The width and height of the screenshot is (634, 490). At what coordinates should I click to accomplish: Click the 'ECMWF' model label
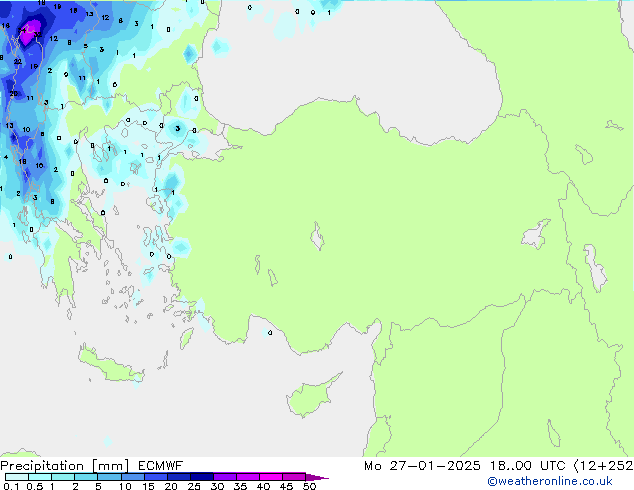[x=160, y=466]
